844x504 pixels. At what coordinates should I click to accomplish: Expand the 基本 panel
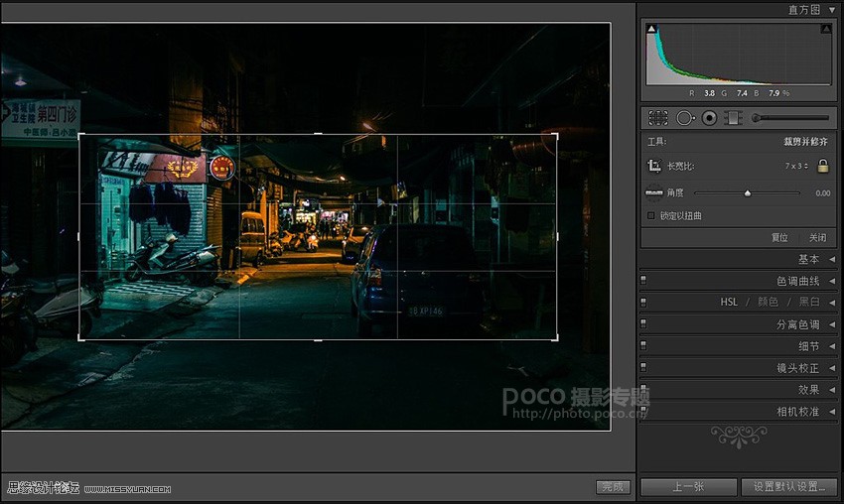[x=832, y=259]
